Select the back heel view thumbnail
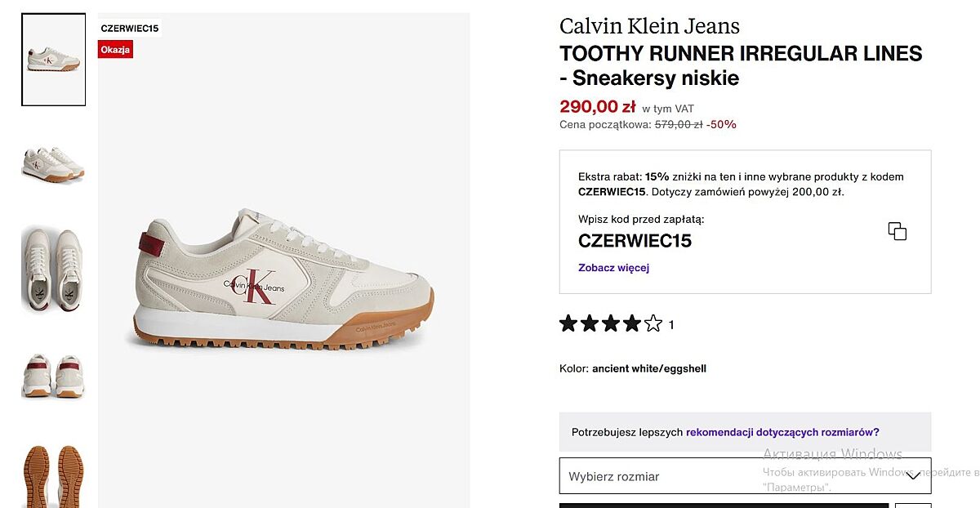The image size is (980, 508). (x=53, y=375)
